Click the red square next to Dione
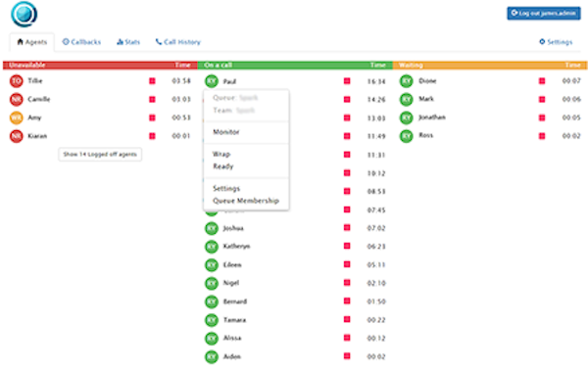 click(542, 81)
